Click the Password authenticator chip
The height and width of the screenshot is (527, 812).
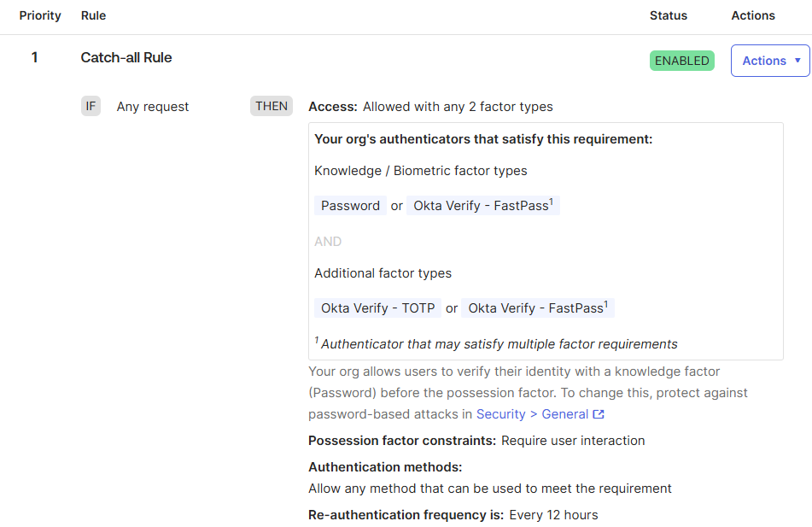351,206
